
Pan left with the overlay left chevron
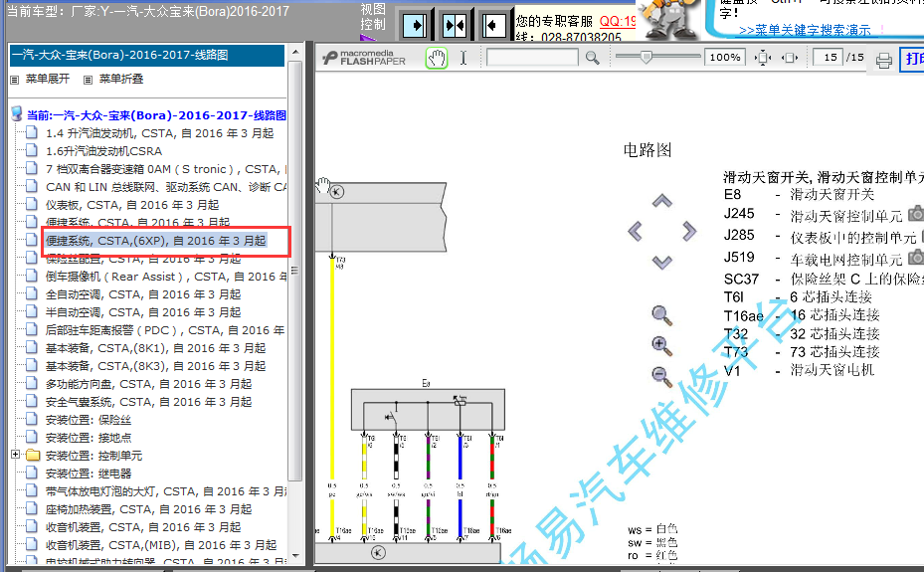[635, 231]
